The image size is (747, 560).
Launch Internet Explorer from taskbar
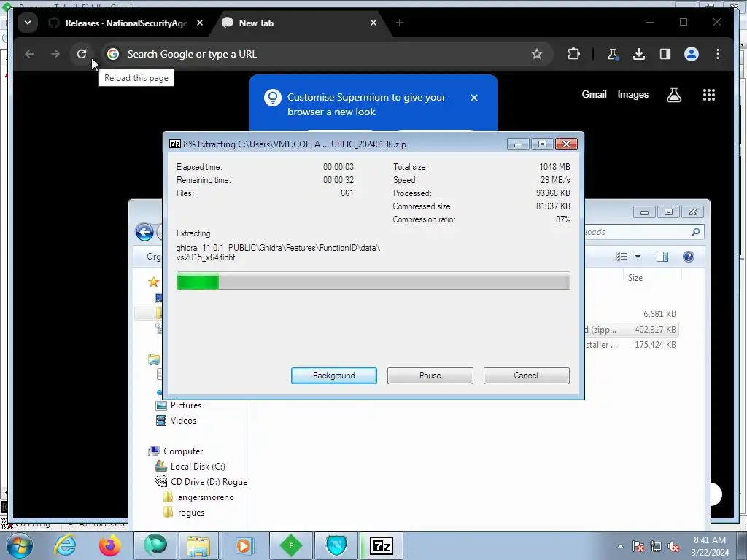(65, 545)
